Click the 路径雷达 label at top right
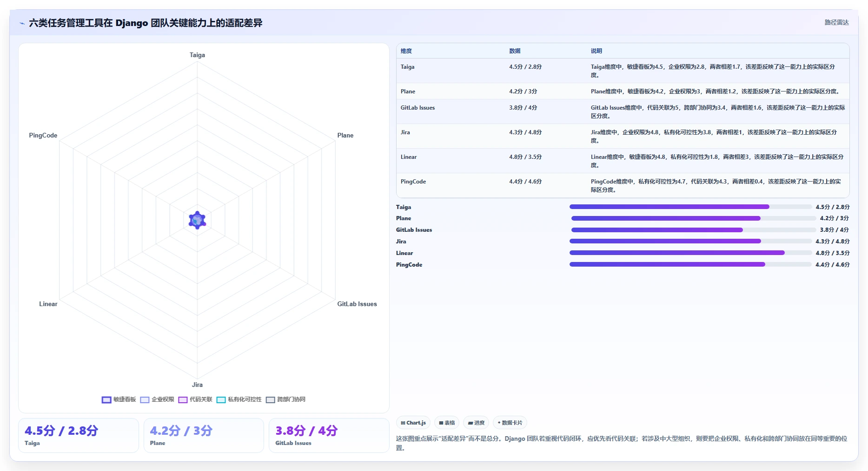Image resolution: width=868 pixels, height=471 pixels. click(836, 22)
